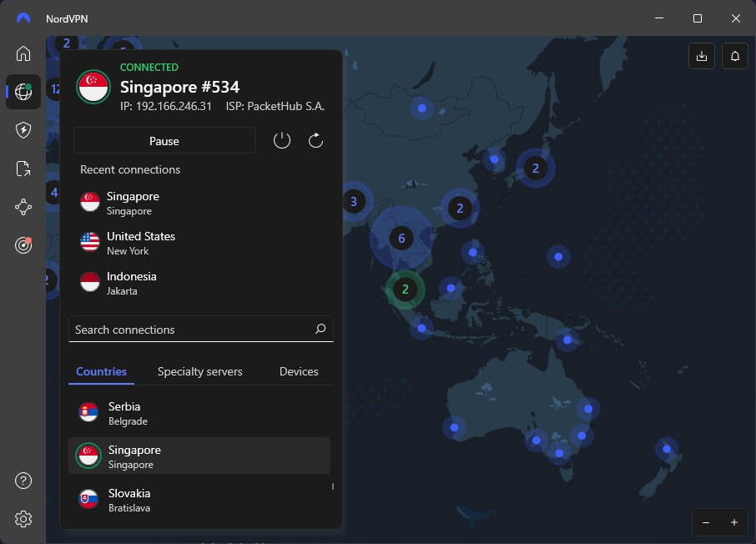Click the reconnect refresh icon
This screenshot has width=756, height=544.
315,141
